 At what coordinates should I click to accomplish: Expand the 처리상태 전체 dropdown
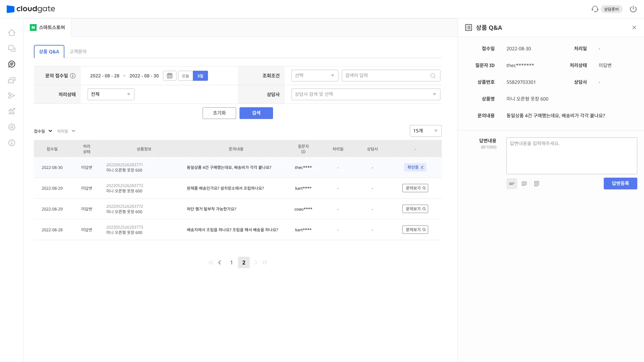(x=111, y=94)
